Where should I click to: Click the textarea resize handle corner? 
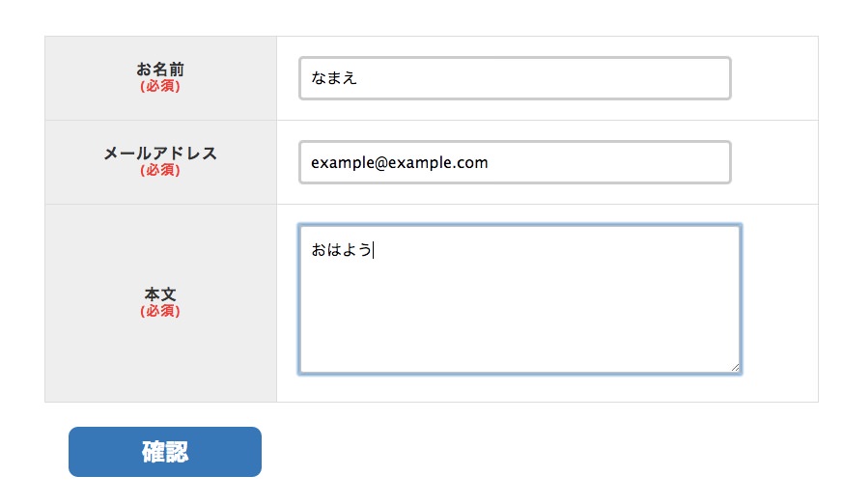735,367
